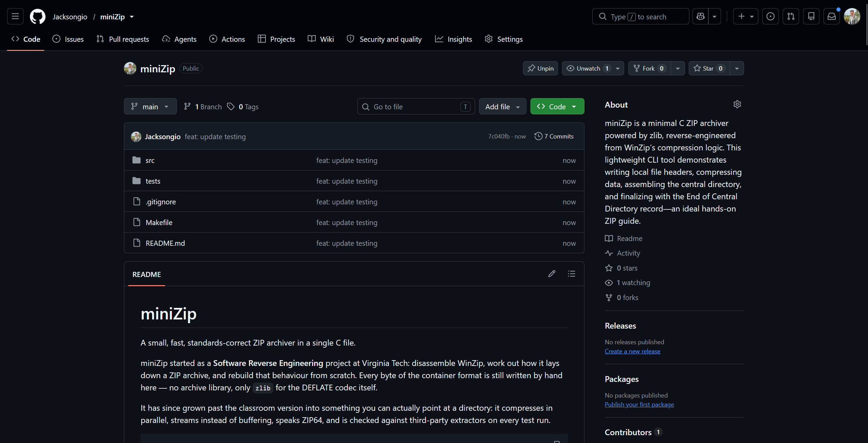Open the Wiki tab
The image size is (868, 443).
coord(321,39)
